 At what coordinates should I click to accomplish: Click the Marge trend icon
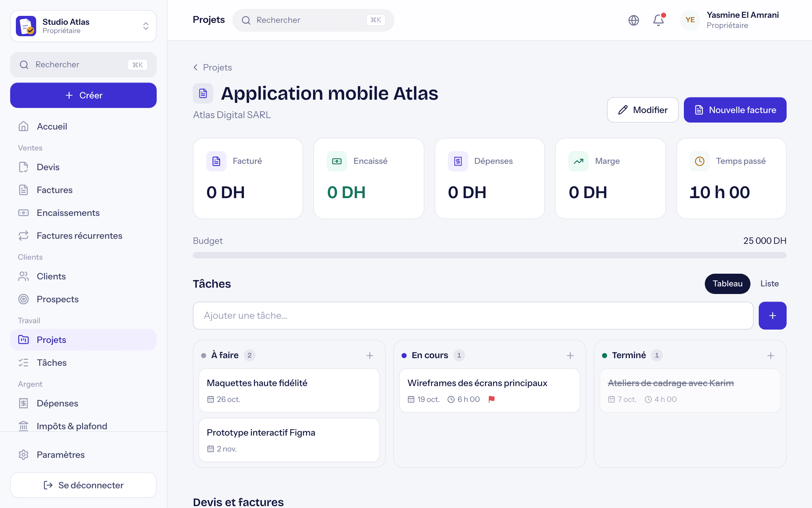[579, 161]
